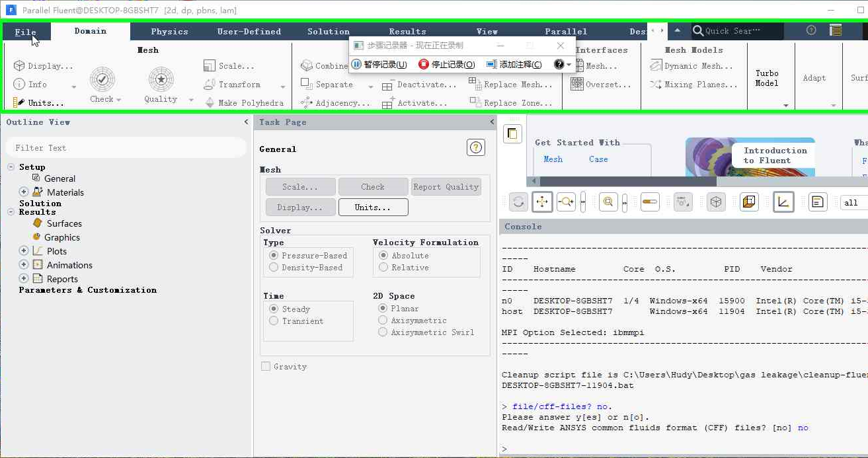
Task: Enable the Gravity checkbox
Action: pyautogui.click(x=266, y=367)
